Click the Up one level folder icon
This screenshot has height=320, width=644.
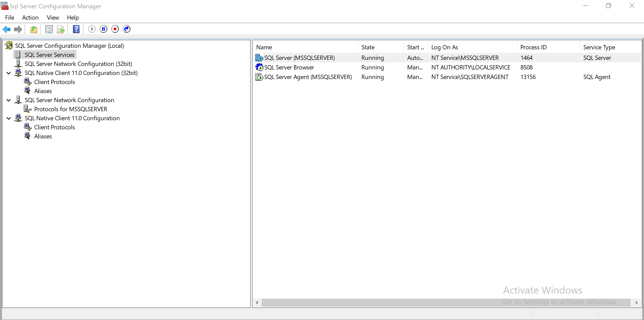click(34, 29)
